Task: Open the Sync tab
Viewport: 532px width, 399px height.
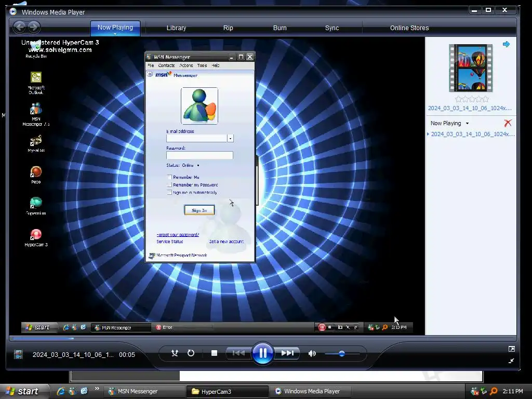Action: [332, 28]
